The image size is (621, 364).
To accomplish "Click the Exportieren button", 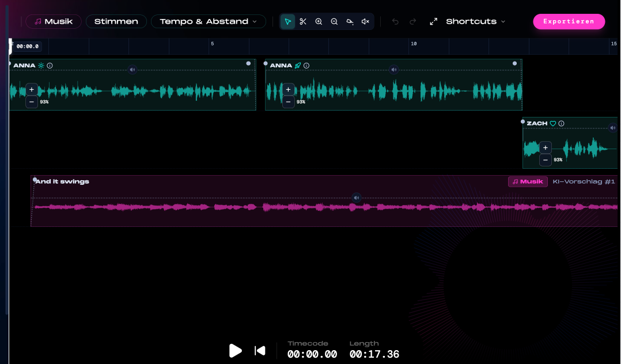I will tap(569, 21).
